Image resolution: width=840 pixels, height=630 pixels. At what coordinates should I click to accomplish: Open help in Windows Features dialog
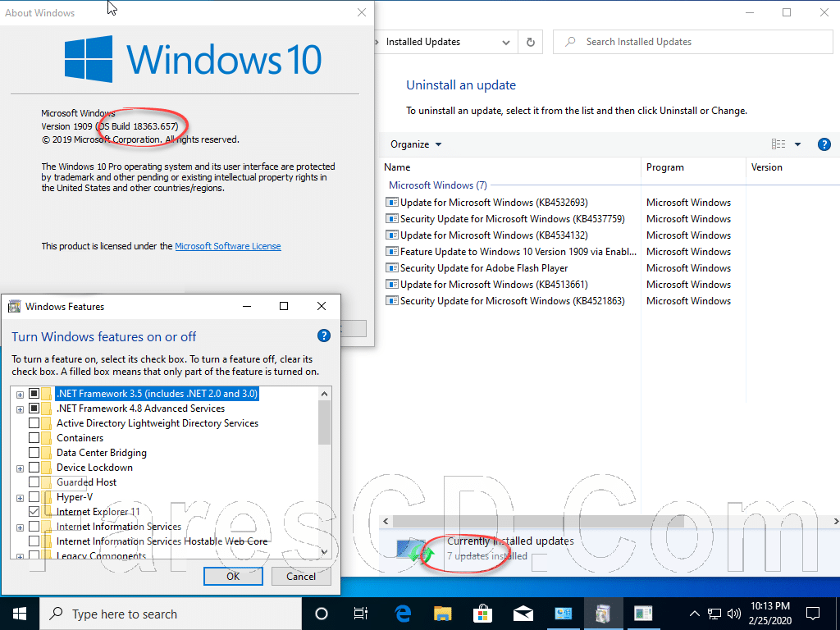click(323, 336)
